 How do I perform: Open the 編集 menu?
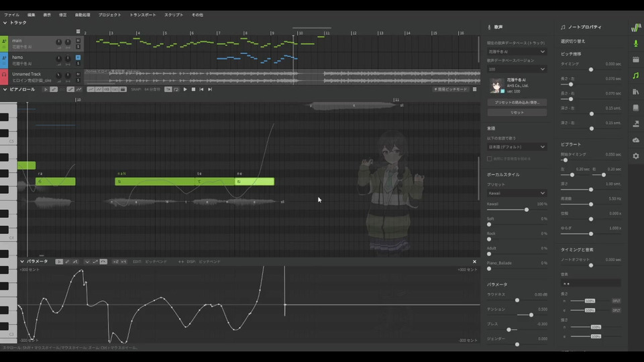(x=32, y=15)
